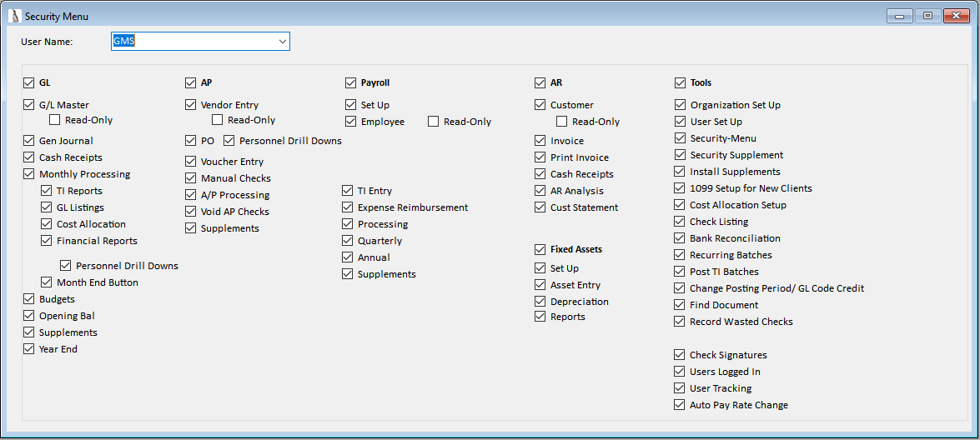
Task: Uncheck the Fixed Assets checkbox
Action: [x=540, y=249]
